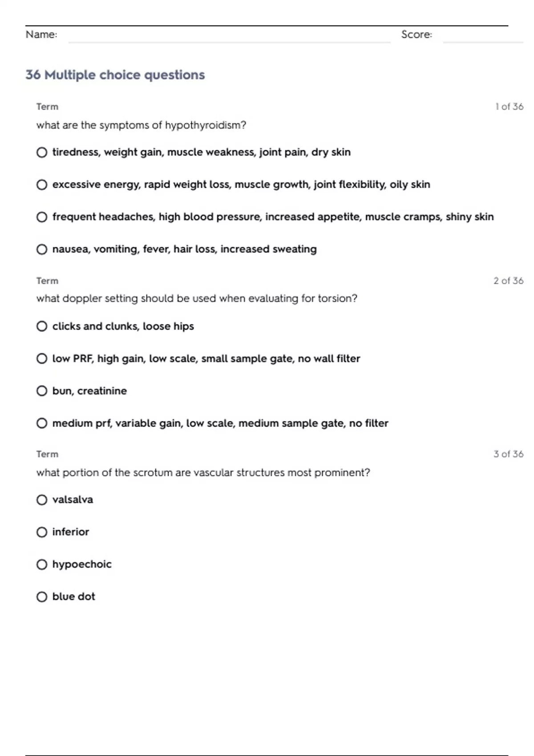Choose 'clicks and clunks, loose hips' option
Screen dimensions: 534x756
(x=42, y=326)
